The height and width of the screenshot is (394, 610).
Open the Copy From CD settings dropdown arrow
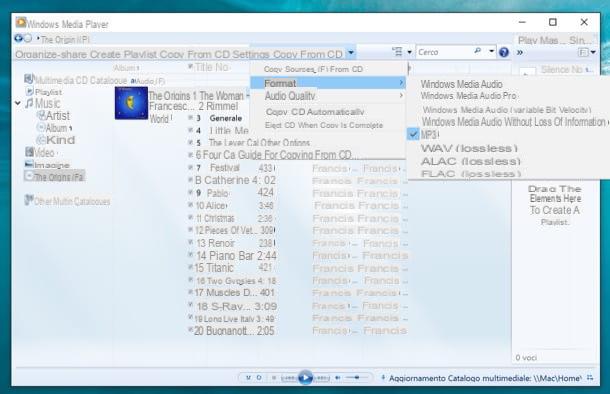tap(351, 53)
